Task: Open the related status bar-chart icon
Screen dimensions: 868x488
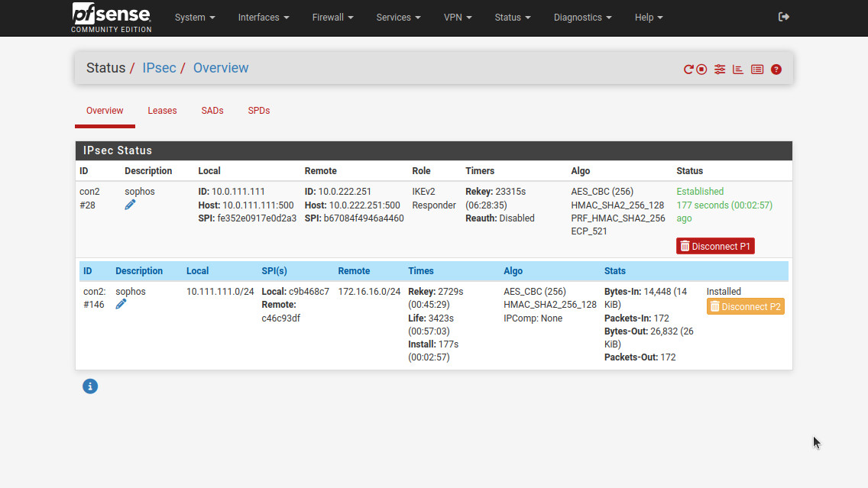Action: pos(738,69)
